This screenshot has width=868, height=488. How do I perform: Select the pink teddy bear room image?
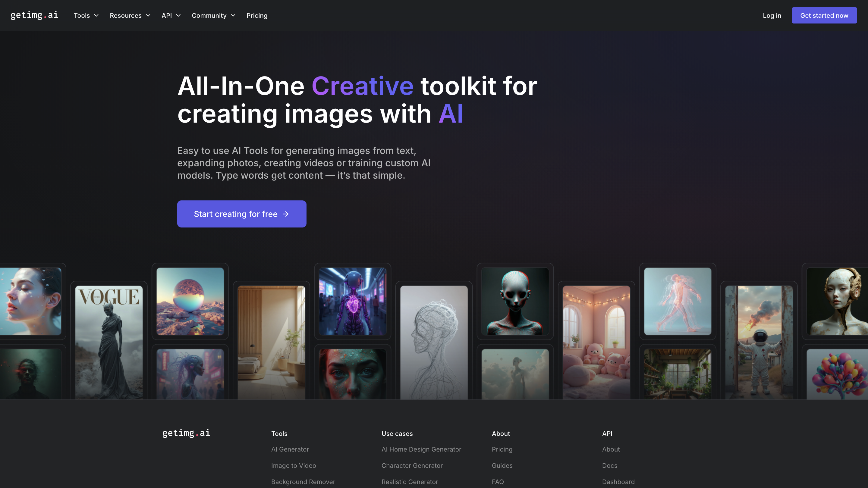[x=596, y=342]
